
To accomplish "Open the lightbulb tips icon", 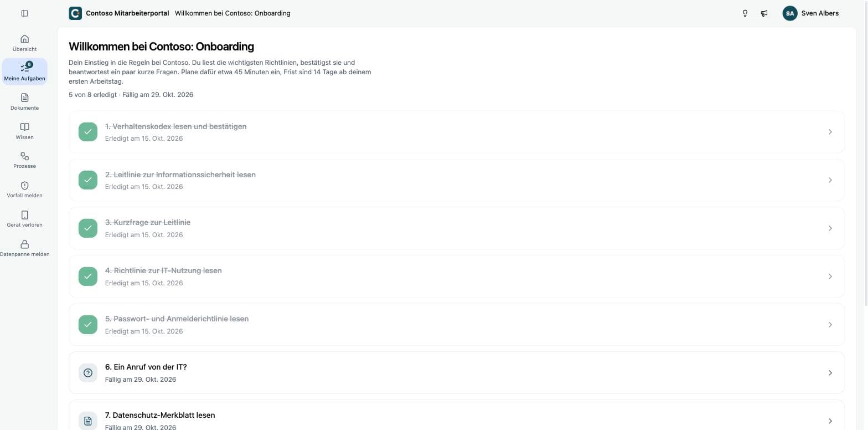I will coord(745,13).
